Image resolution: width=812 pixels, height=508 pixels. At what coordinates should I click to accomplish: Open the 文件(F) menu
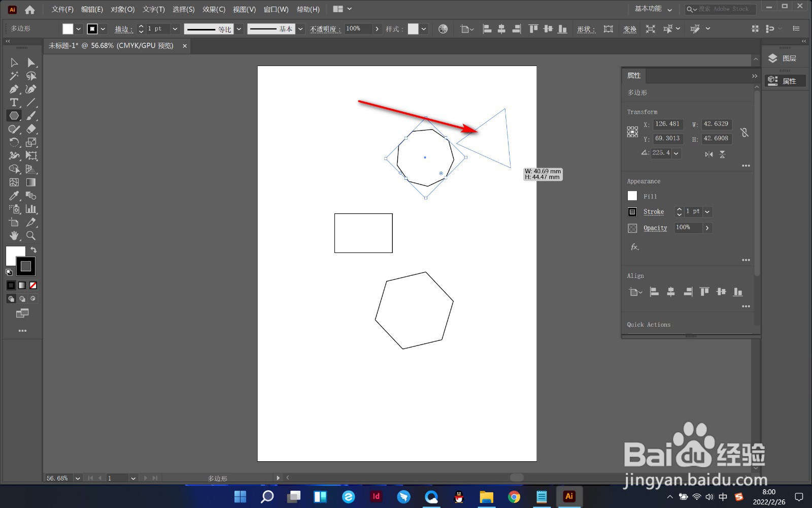62,9
